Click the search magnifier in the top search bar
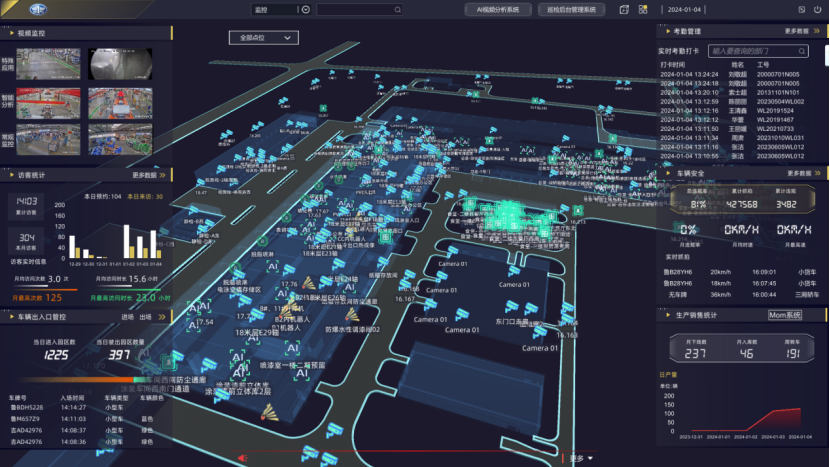The width and height of the screenshot is (830, 467). tap(306, 9)
